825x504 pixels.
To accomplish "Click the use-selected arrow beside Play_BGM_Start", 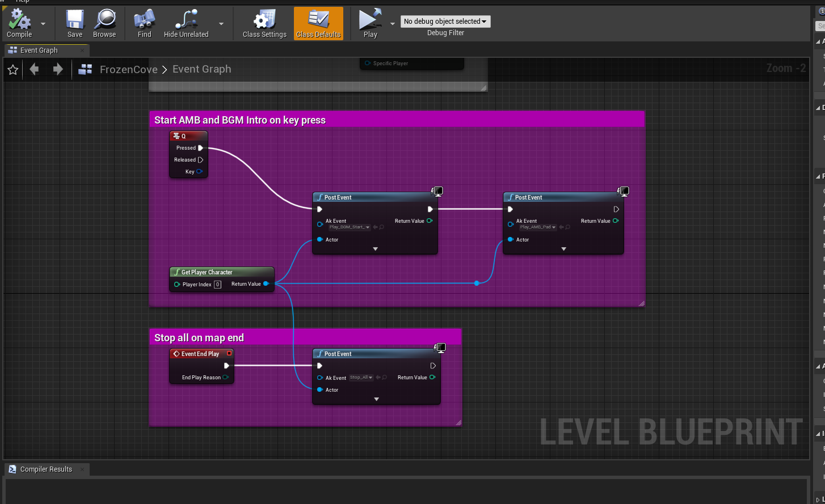I will pos(375,227).
